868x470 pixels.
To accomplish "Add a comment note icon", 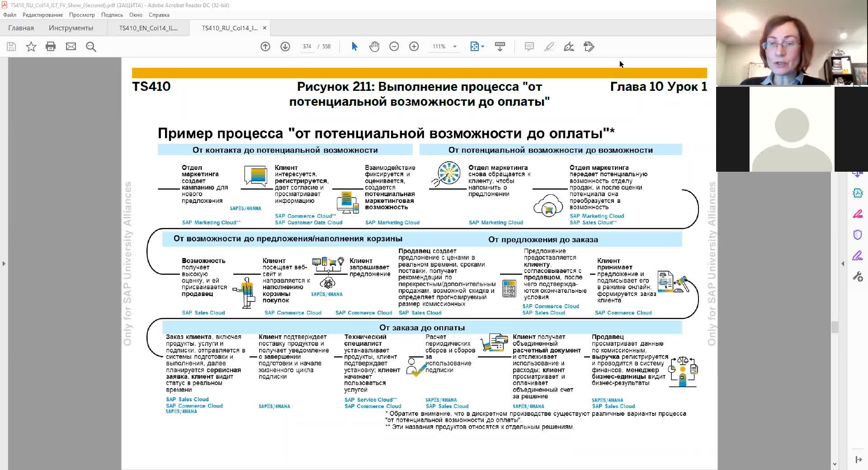I will (x=529, y=47).
